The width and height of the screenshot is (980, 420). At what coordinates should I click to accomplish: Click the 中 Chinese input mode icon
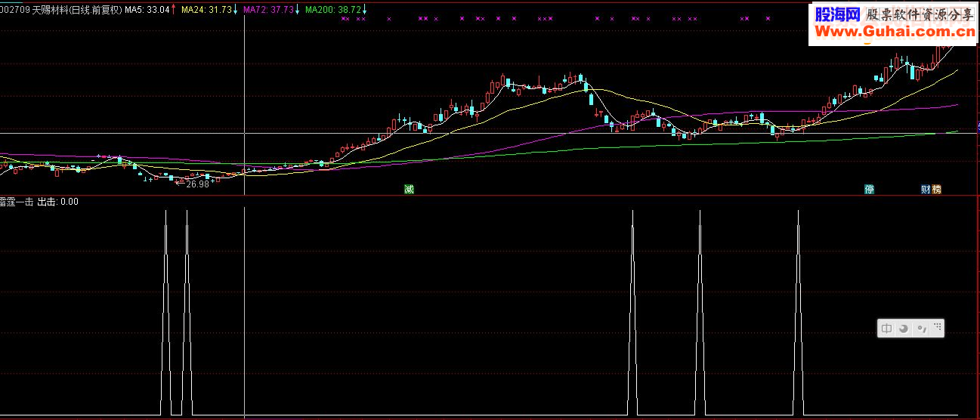click(887, 328)
